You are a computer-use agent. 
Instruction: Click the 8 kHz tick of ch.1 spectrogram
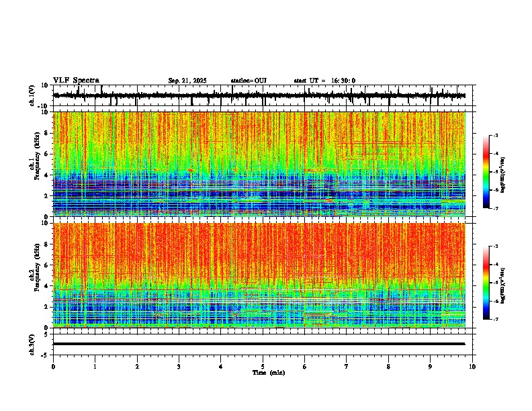(x=48, y=133)
